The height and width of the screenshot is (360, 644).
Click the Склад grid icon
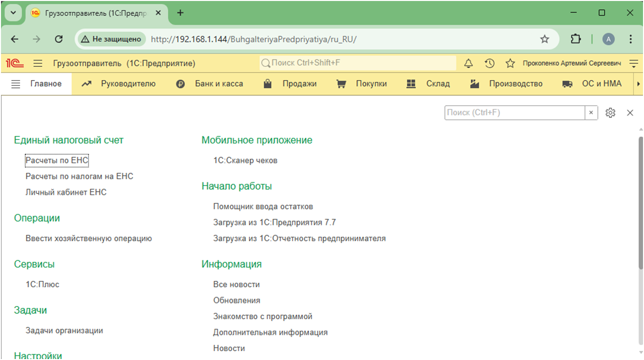coord(411,84)
